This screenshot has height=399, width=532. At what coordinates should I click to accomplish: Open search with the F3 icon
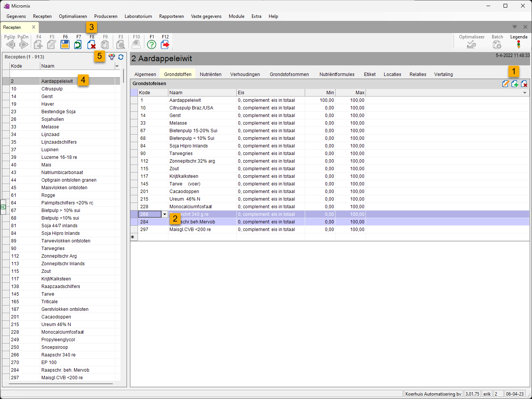pos(120,44)
